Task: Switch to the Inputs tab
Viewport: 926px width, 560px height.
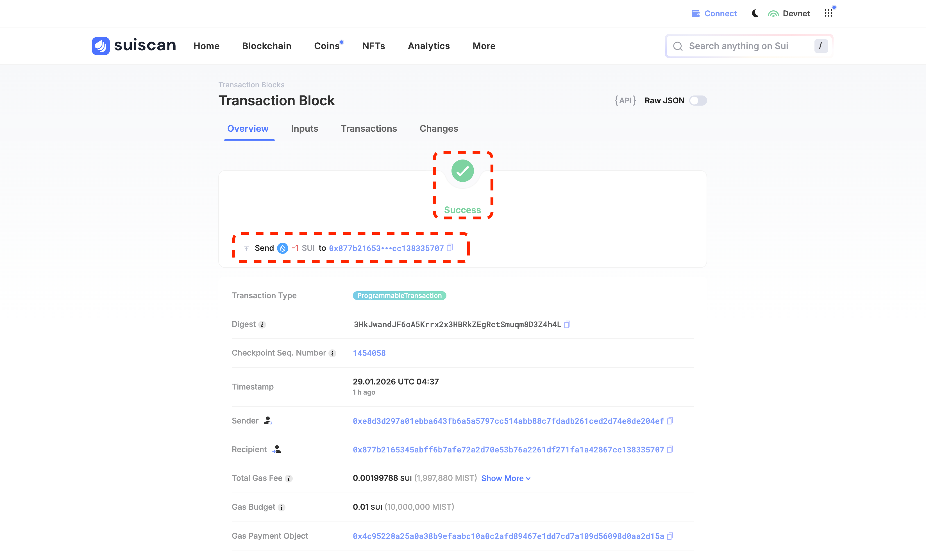Action: [x=305, y=128]
